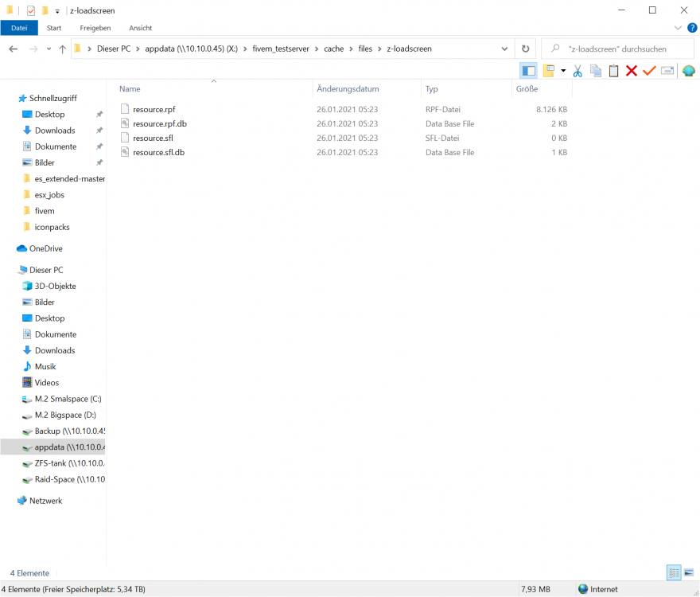Viewport: 700px width, 597px height.
Task: Select the file resource.rpf
Action: (154, 109)
